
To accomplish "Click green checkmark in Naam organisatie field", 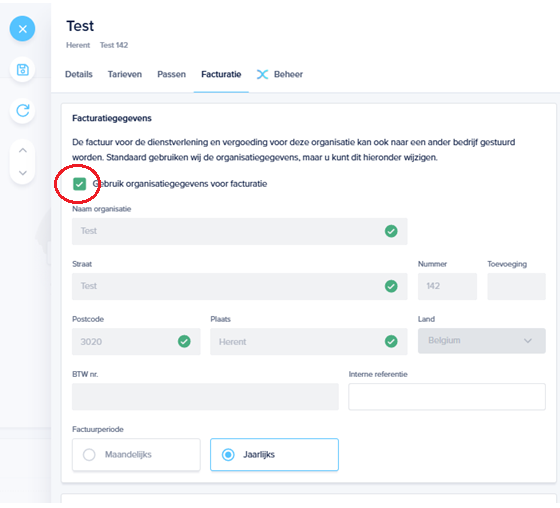I will pyautogui.click(x=391, y=231).
